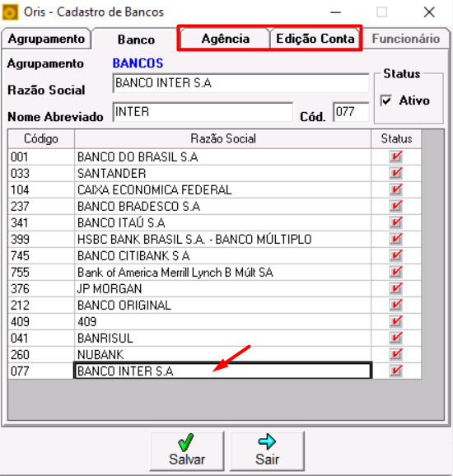Image resolution: width=453 pixels, height=476 pixels.
Task: Click the Oris app icon in title bar
Action: click(x=10, y=12)
